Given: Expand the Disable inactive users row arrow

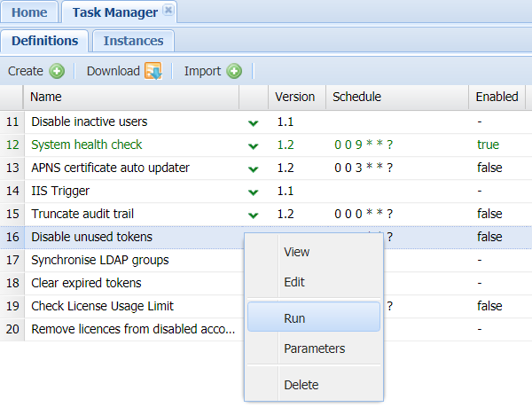Looking at the screenshot, I should [x=254, y=122].
